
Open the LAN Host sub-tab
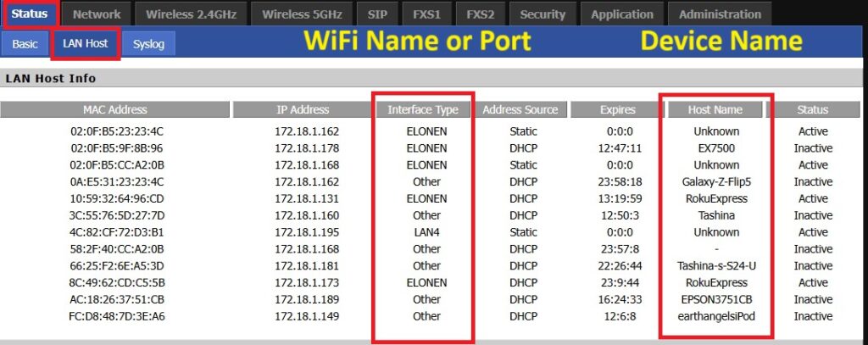click(86, 43)
